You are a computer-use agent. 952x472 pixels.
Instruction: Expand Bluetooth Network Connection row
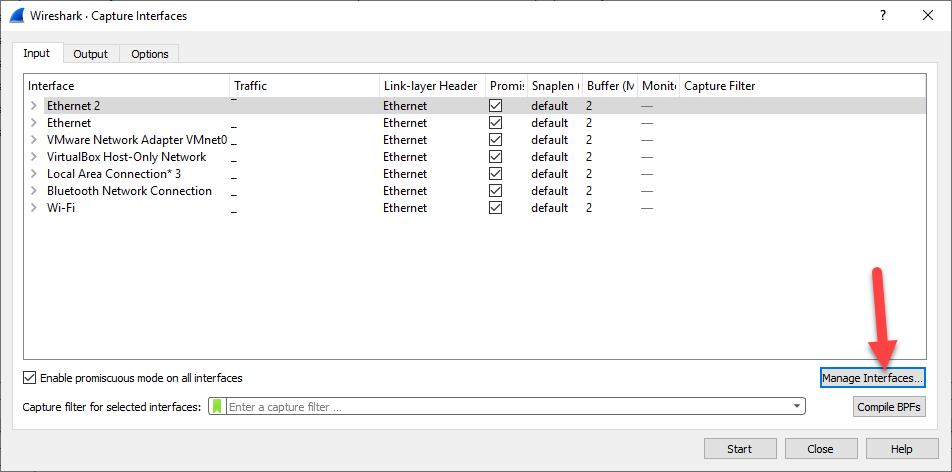click(33, 191)
